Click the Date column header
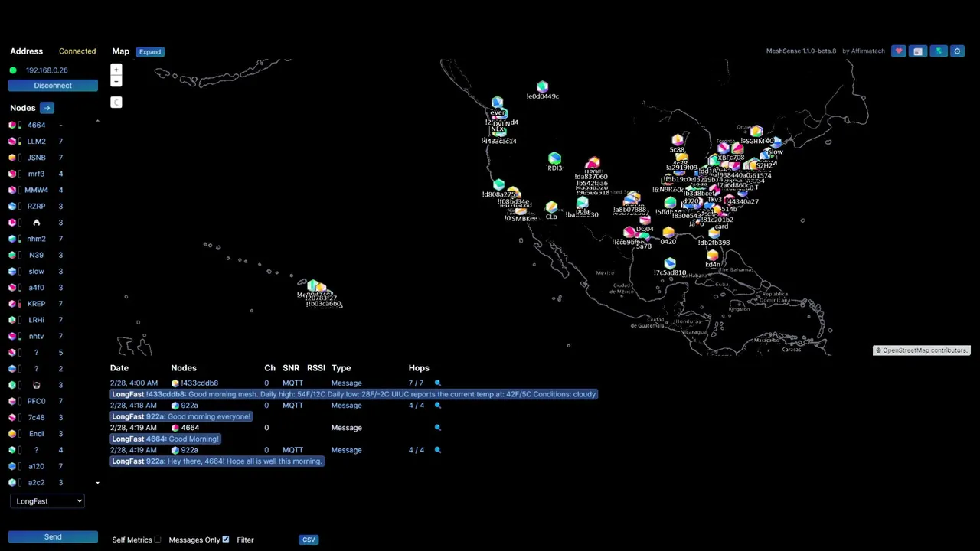This screenshot has height=551, width=980. pyautogui.click(x=119, y=368)
